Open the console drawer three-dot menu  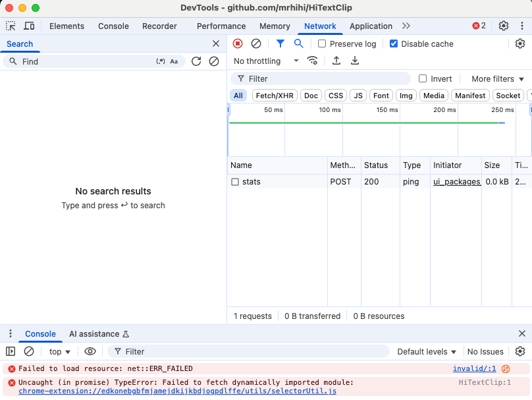[x=11, y=333]
